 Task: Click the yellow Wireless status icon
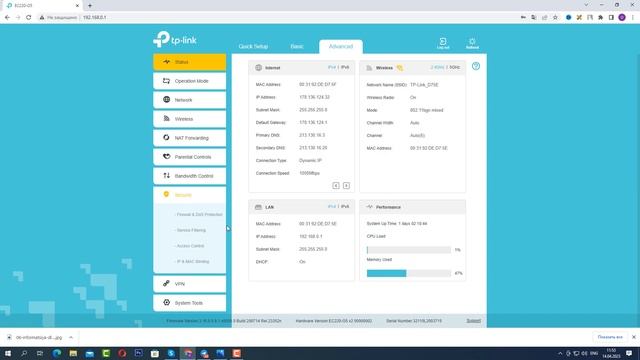coord(400,68)
